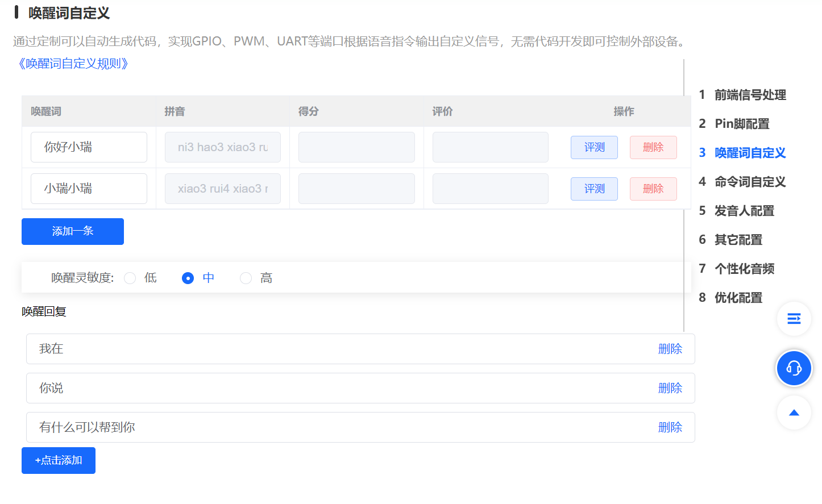Jump to 命令词自定义 section
This screenshot has width=822, height=504.
[742, 182]
